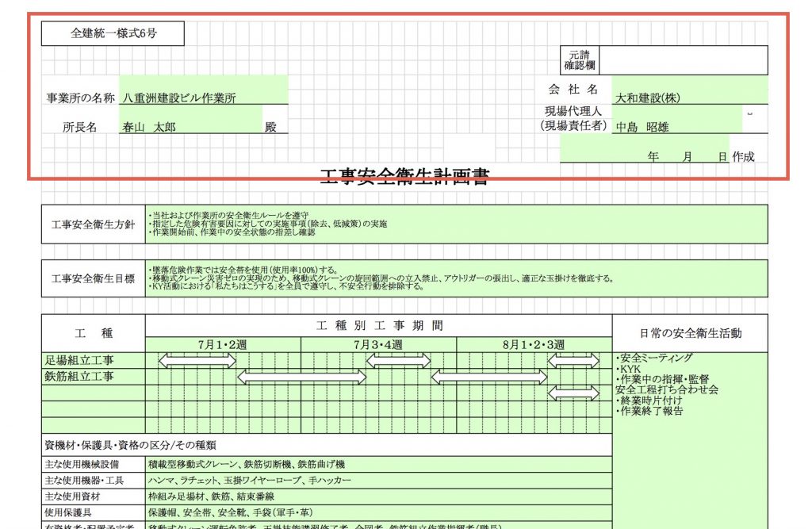The width and height of the screenshot is (812, 529).
Task: Click the 八重洲建設ビル作業所 office name field
Action: (204, 90)
